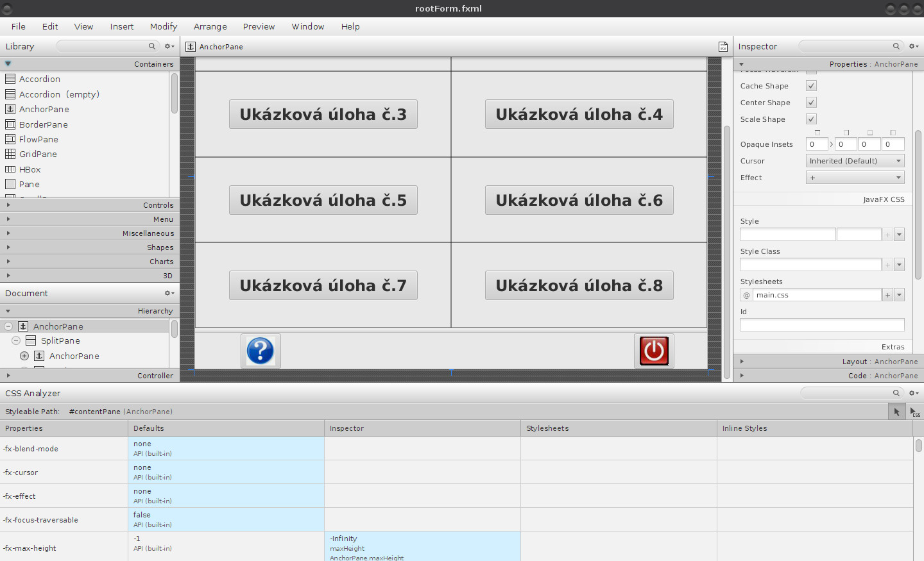Open the Insert menu

tap(122, 26)
